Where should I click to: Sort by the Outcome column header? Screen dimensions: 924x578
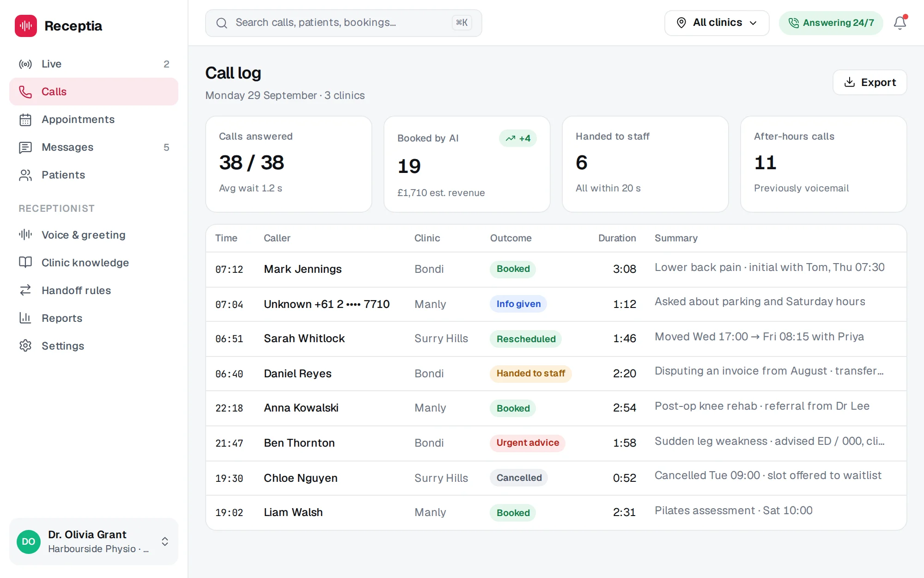511,238
